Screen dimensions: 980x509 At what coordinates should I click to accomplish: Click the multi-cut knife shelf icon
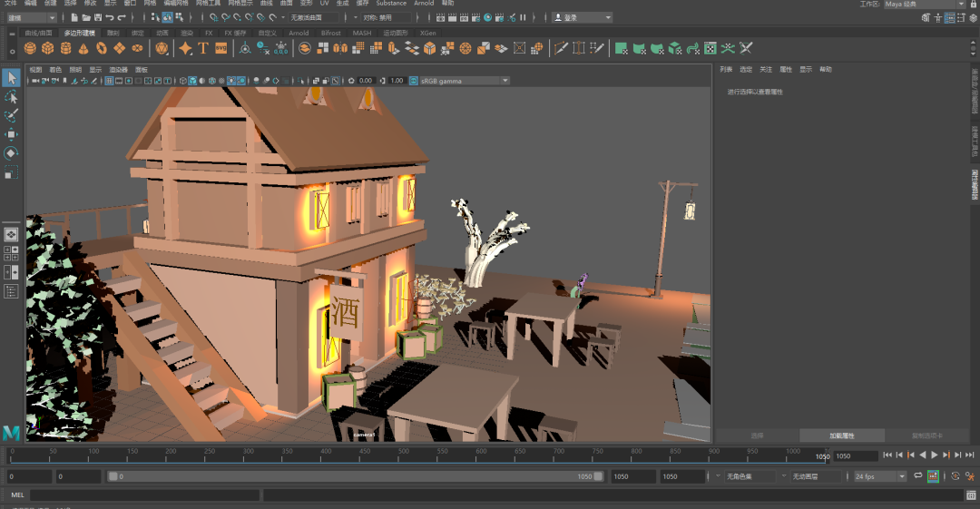coord(561,48)
